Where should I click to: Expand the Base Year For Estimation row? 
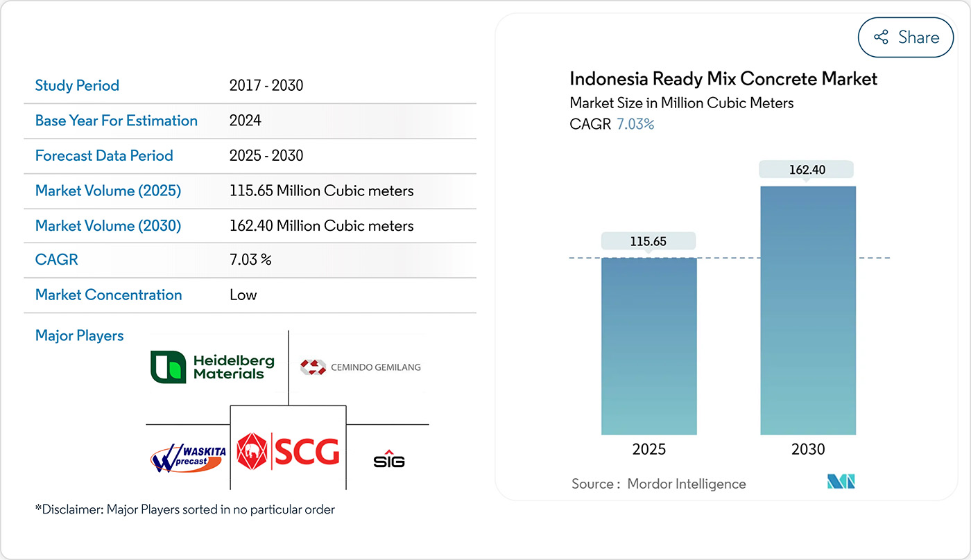click(x=116, y=121)
